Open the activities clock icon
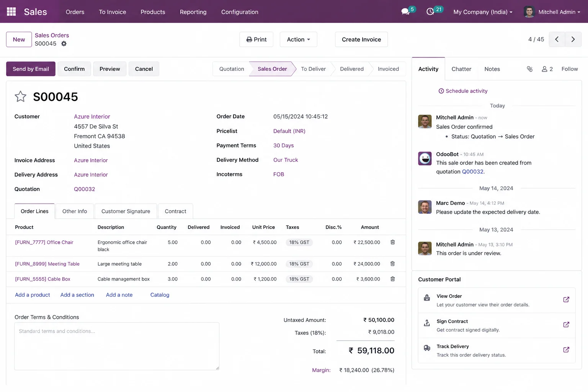The image size is (588, 392). (430, 12)
